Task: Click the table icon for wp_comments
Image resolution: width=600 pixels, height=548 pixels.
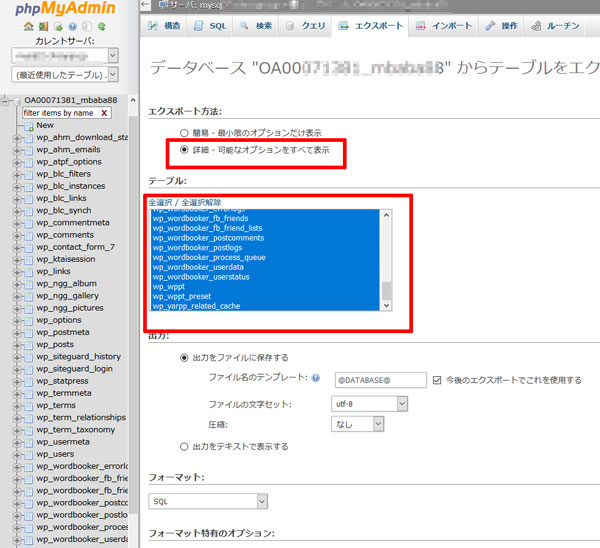Action: [x=29, y=236]
